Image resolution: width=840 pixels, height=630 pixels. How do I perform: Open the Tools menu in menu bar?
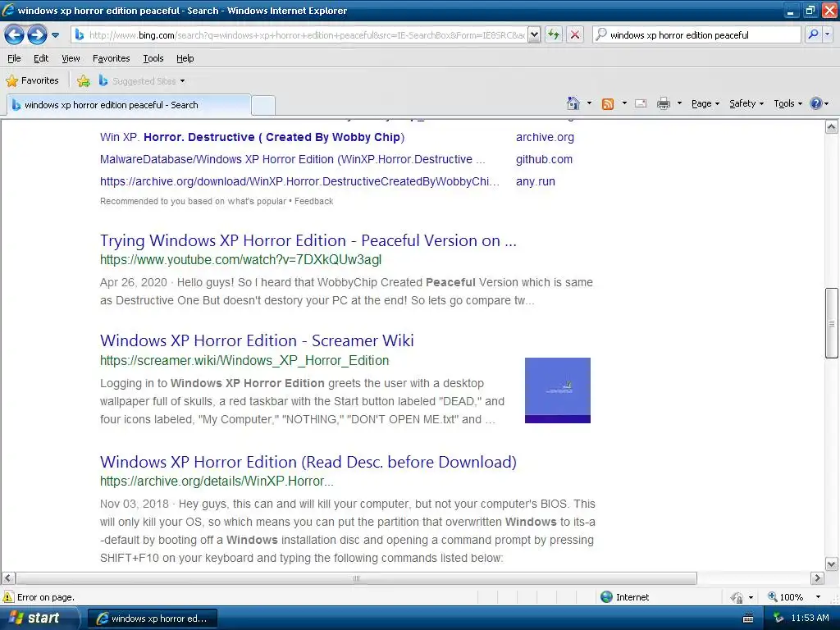click(x=153, y=58)
